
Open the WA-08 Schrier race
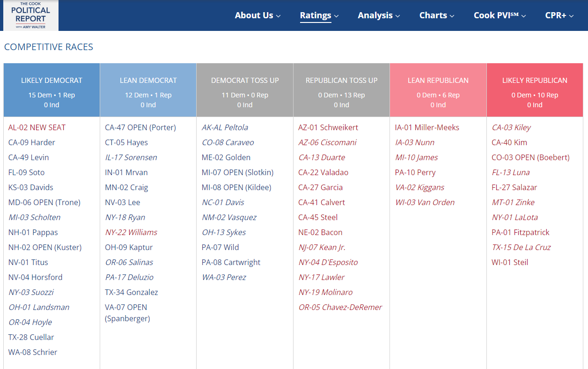[33, 352]
